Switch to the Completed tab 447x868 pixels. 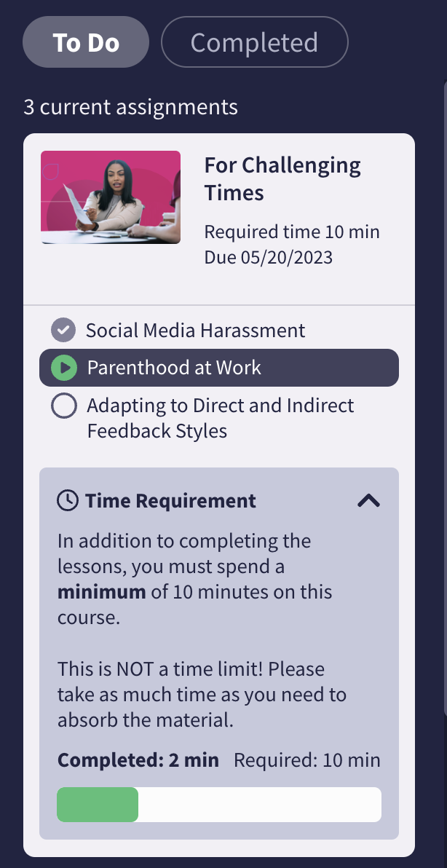[x=254, y=42]
